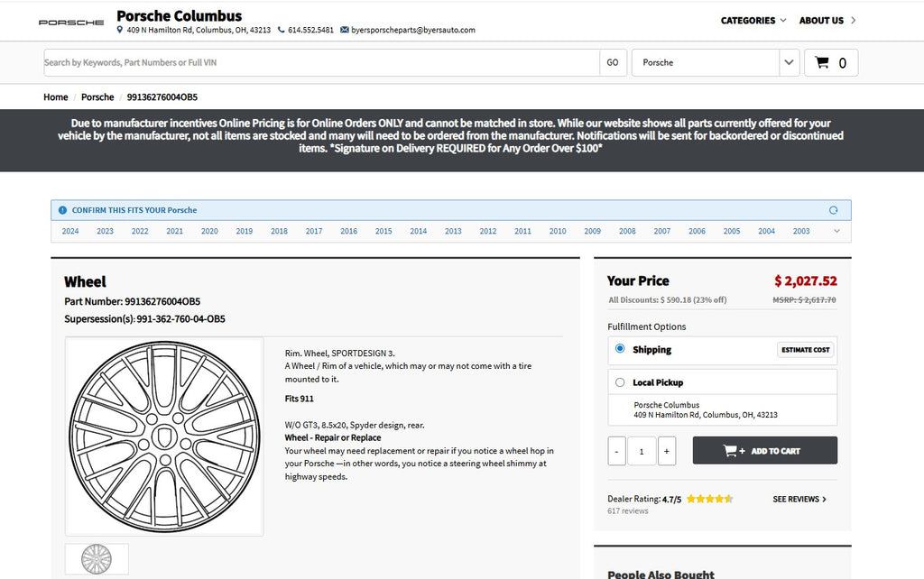Choose model year 2024
The image size is (924, 579).
70,231
